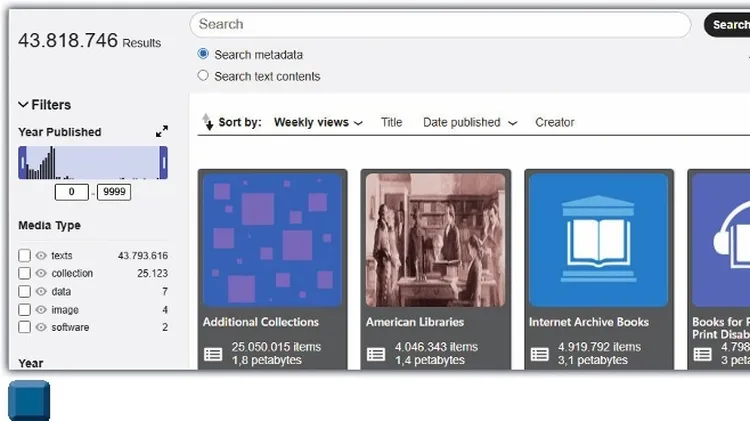Click the Media Type heading
The height and width of the screenshot is (421, 750).
49,225
